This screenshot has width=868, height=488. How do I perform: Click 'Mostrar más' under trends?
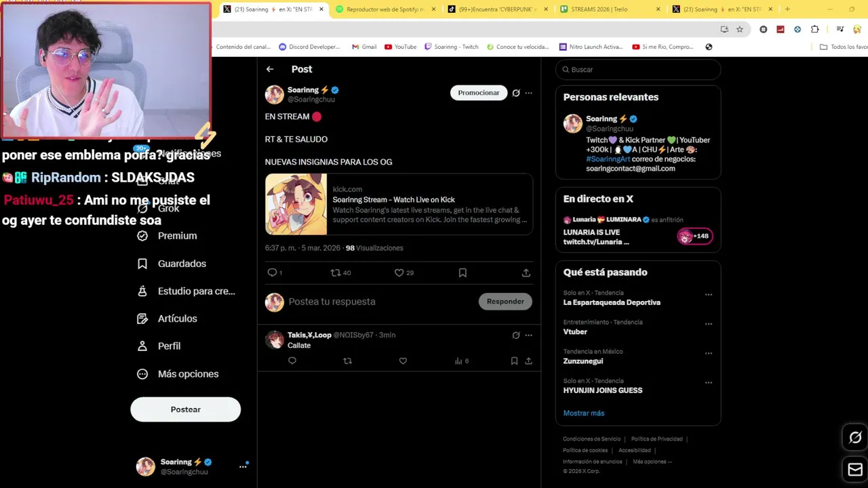583,413
